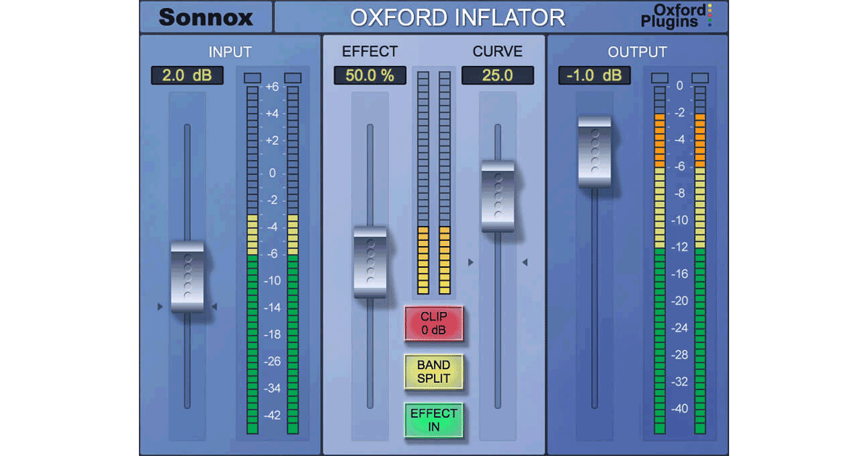Click left arrow marker beside CURVE fader

(x=471, y=262)
